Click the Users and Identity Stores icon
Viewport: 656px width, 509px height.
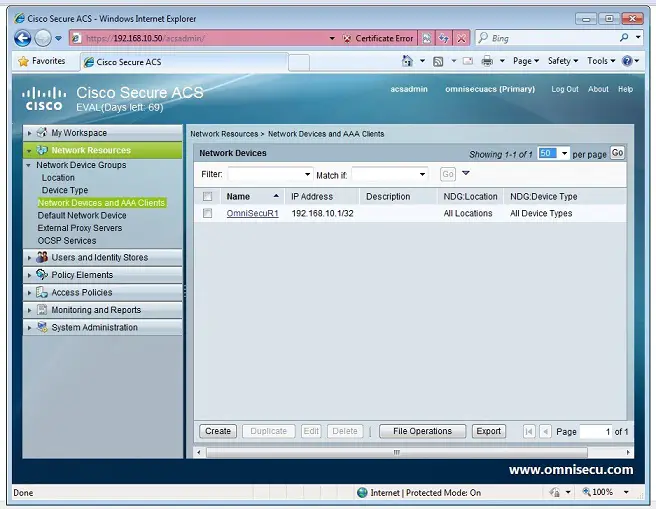[42, 257]
